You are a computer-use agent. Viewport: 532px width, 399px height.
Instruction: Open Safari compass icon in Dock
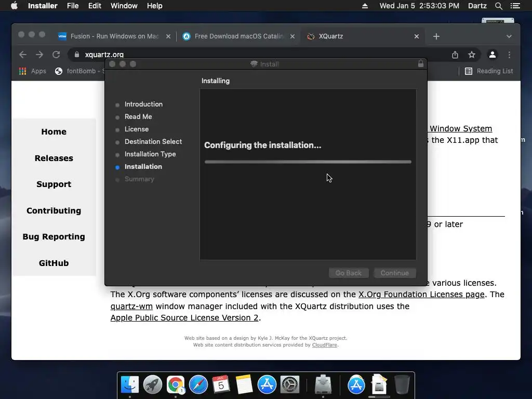[198, 384]
